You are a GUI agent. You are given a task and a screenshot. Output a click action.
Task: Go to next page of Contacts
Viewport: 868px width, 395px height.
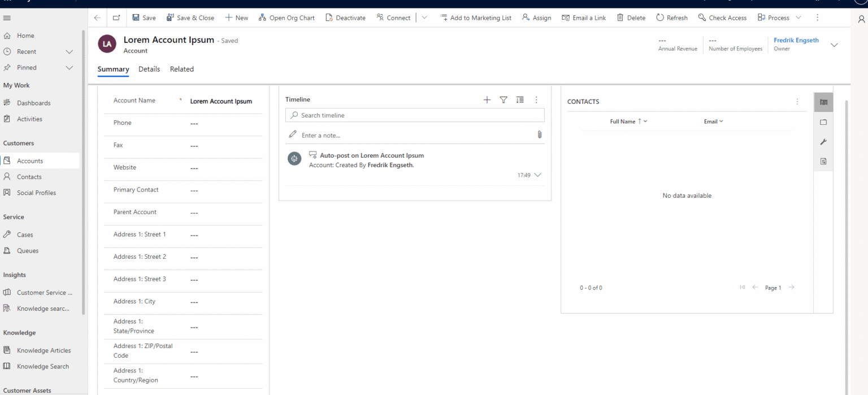[791, 287]
